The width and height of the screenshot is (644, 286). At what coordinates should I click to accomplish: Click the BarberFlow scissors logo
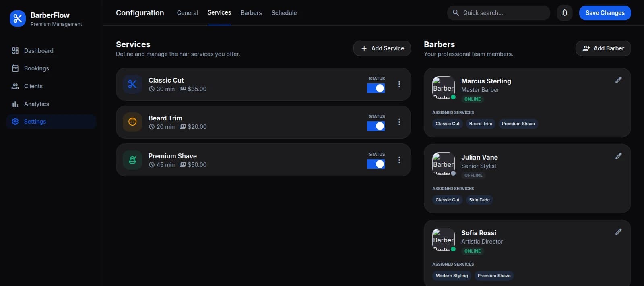point(18,19)
